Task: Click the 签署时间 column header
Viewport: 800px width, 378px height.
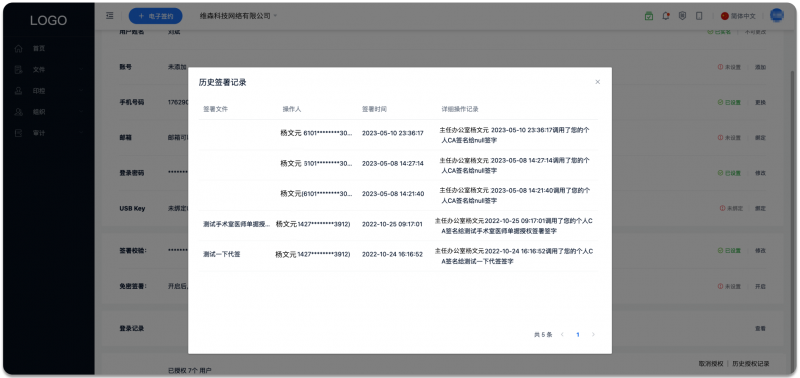Action: coord(374,109)
